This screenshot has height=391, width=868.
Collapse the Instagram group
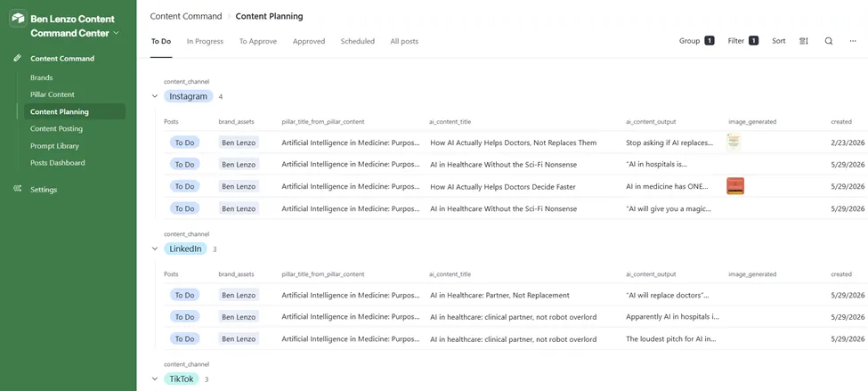click(x=155, y=96)
